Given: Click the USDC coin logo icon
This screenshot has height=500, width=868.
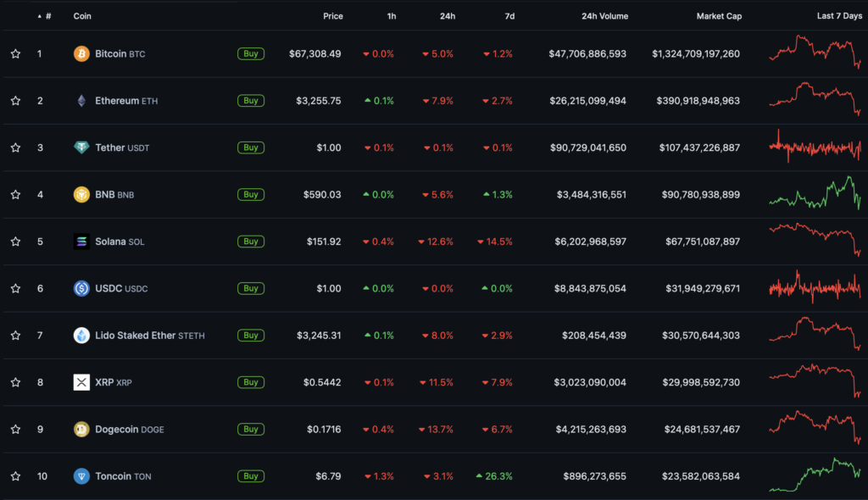Looking at the screenshot, I should pyautogui.click(x=81, y=288).
